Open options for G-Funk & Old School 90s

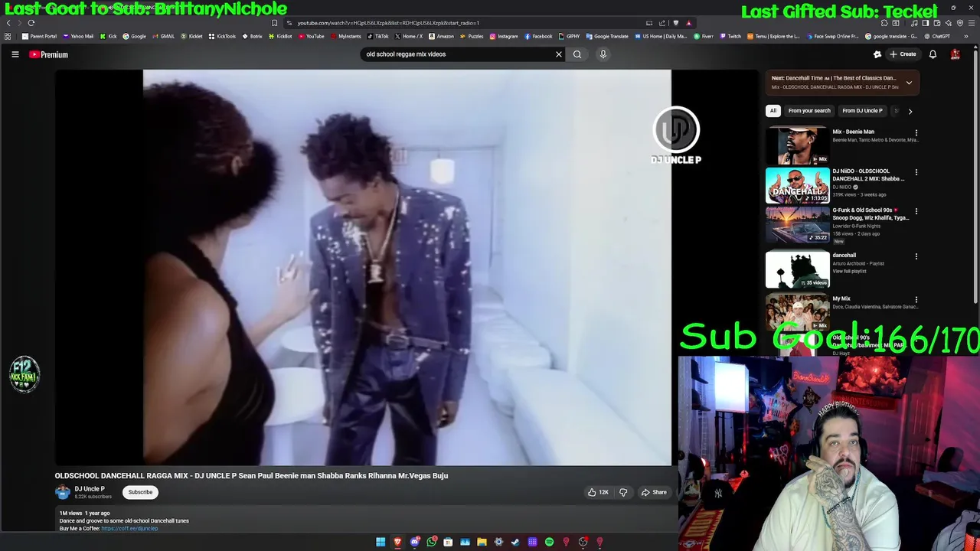[x=916, y=211]
